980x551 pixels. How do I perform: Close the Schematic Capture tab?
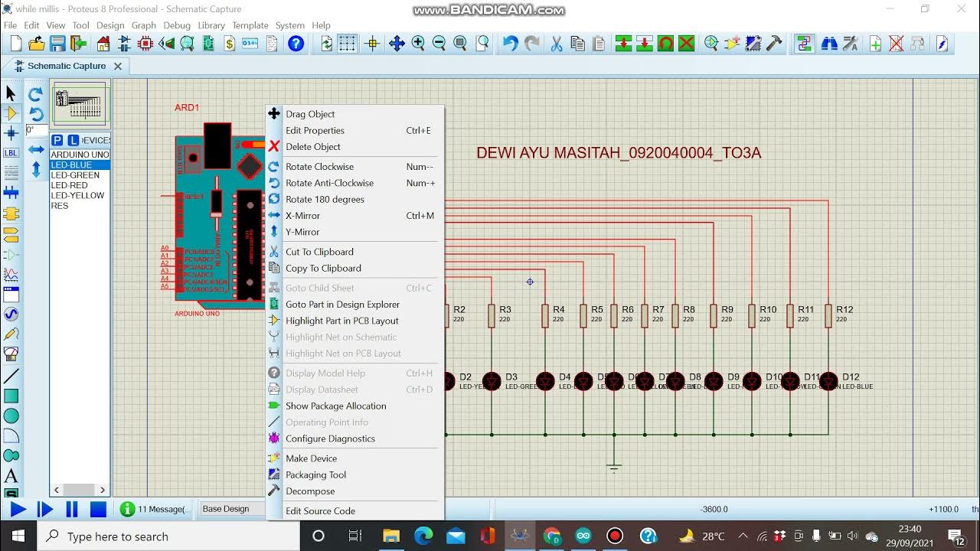(118, 67)
